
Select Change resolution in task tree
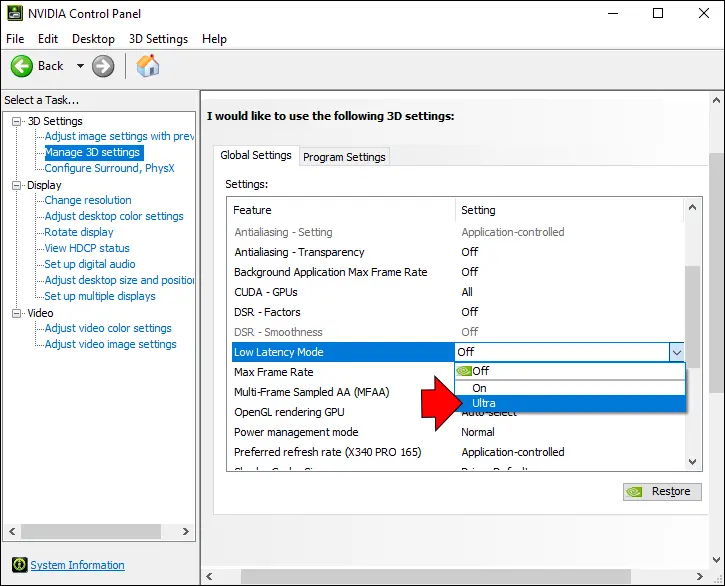click(x=88, y=200)
